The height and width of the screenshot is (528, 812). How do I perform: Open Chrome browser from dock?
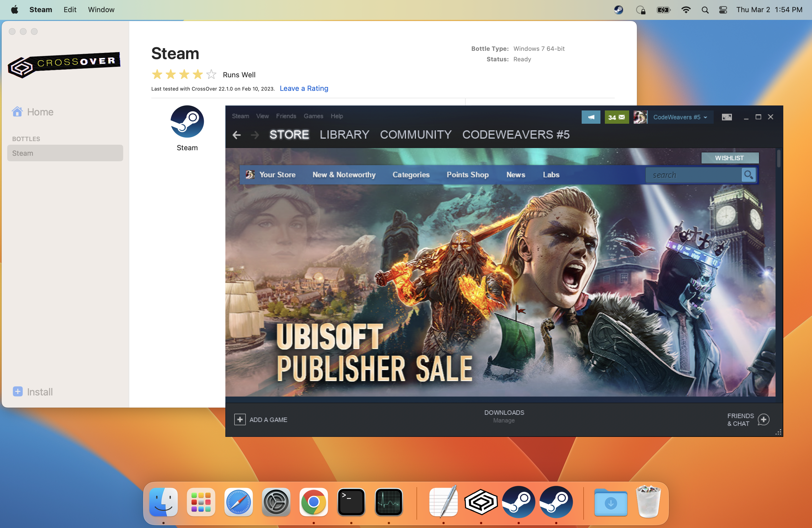coord(313,502)
